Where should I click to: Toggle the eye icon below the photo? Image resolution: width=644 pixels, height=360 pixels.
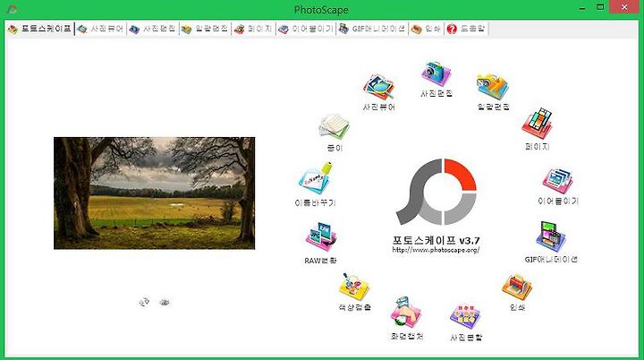165,303
